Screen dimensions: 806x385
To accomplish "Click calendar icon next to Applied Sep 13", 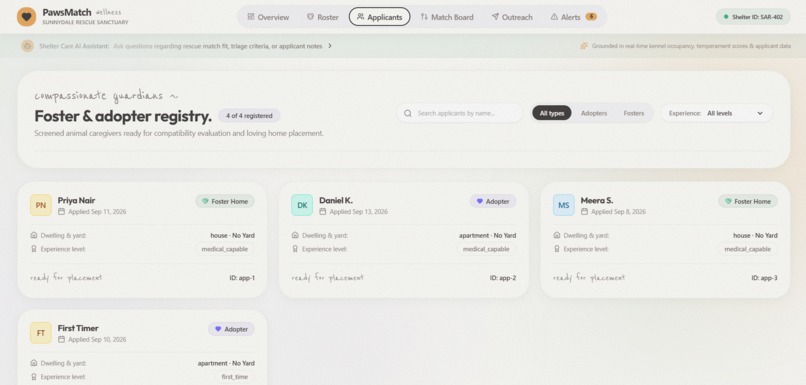I will click(323, 211).
